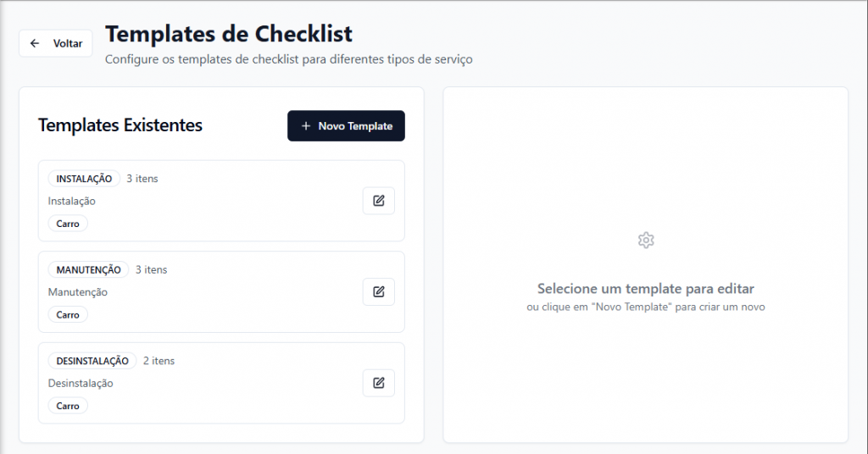Select the DESINSTALAÇÃO badge
Viewport: 868px width, 454px height.
(92, 361)
